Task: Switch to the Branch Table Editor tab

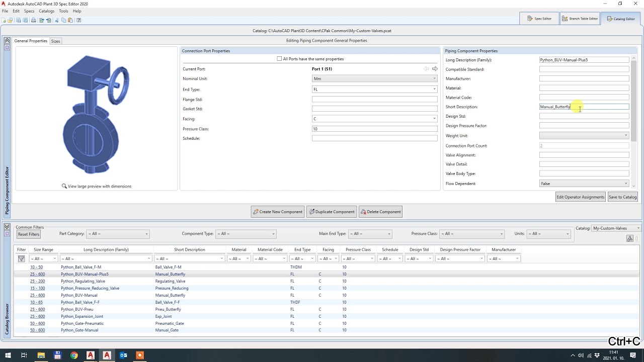Action: click(x=580, y=19)
